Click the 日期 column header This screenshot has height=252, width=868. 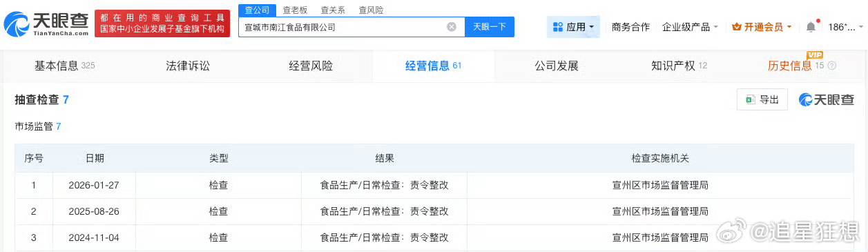(x=95, y=158)
